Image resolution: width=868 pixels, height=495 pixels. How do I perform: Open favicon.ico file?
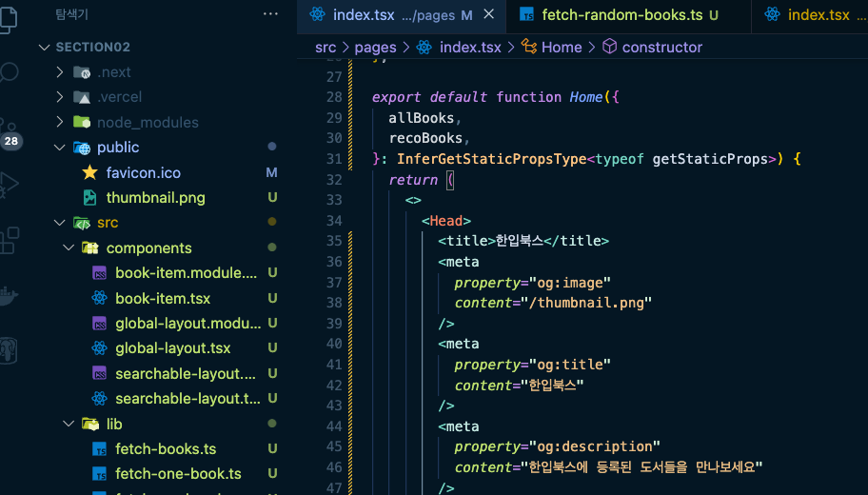click(144, 172)
